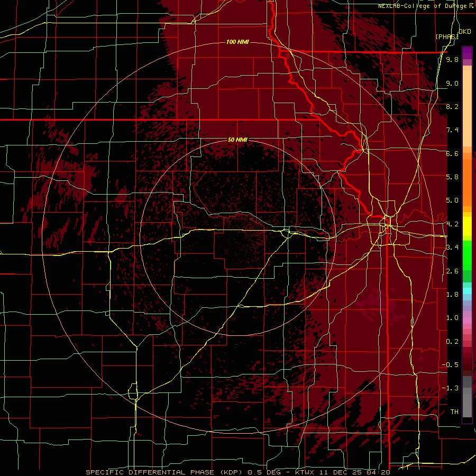Viewport: 476px width, 476px height.
Task: Pick the bright green segment of the color bar
Action: point(467,255)
